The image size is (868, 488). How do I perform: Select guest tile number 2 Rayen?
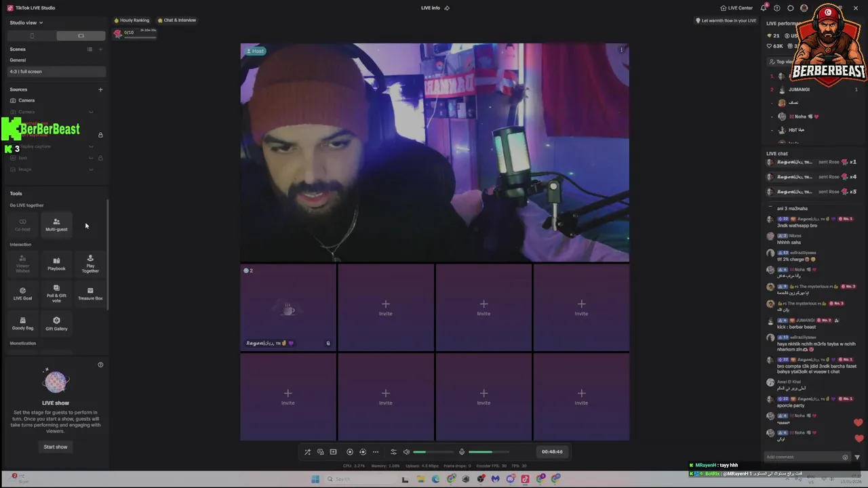[x=288, y=308]
